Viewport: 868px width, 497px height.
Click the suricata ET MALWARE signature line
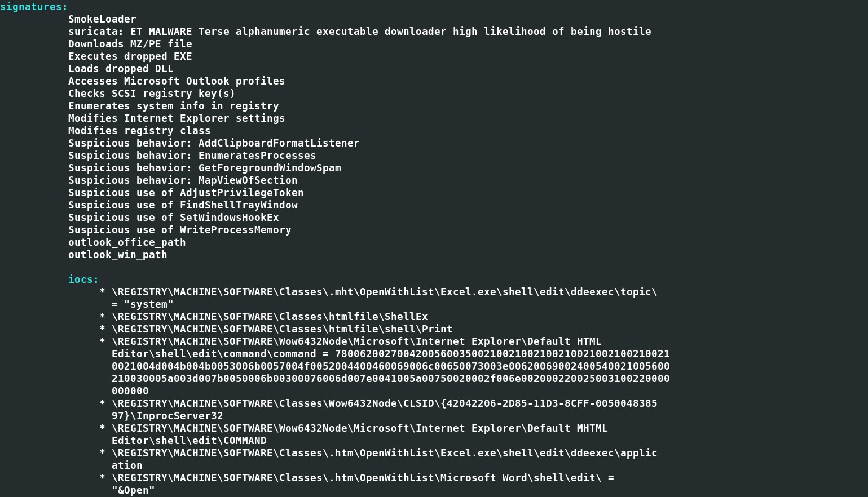[x=360, y=32]
